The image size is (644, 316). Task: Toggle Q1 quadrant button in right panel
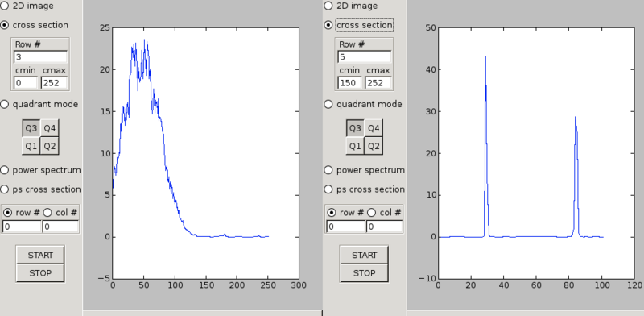tap(355, 146)
